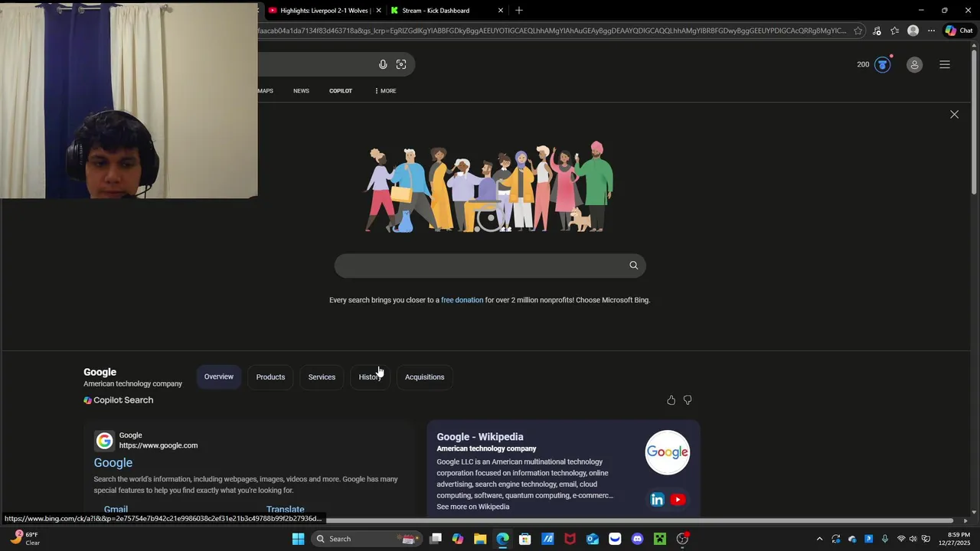
Task: Click the browser address bar URL
Action: 551,31
